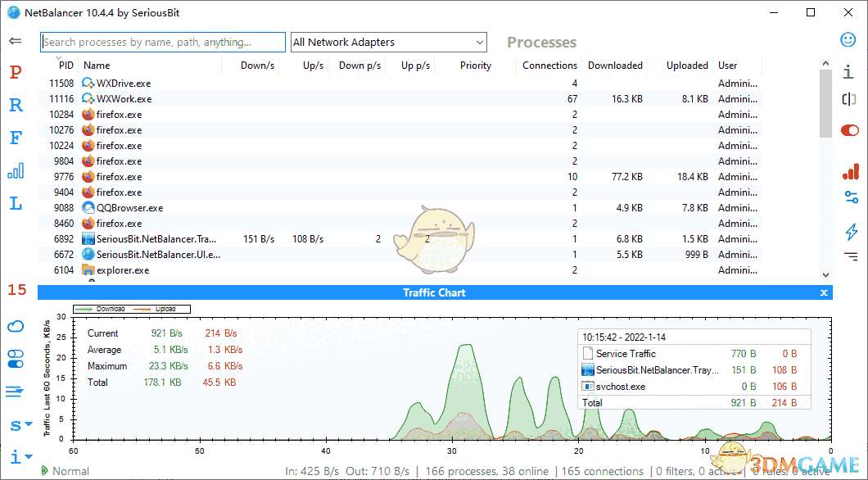Select the Processes heading tab
Screen dimensions: 868x480
coord(540,42)
